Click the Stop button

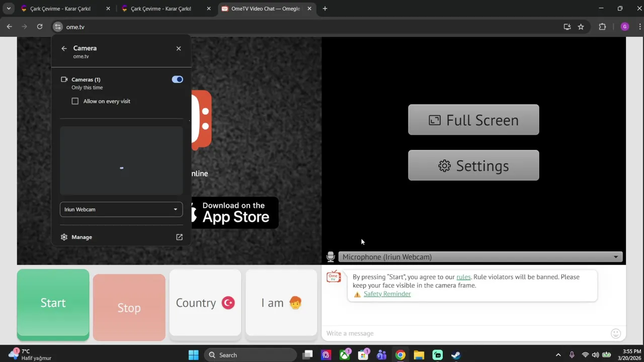[x=129, y=308]
